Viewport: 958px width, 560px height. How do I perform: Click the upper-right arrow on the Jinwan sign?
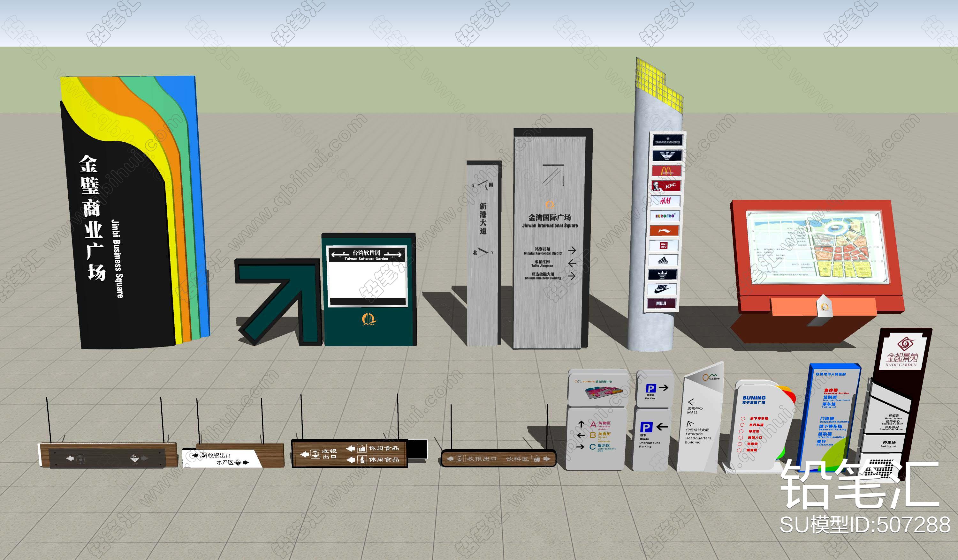553,175
